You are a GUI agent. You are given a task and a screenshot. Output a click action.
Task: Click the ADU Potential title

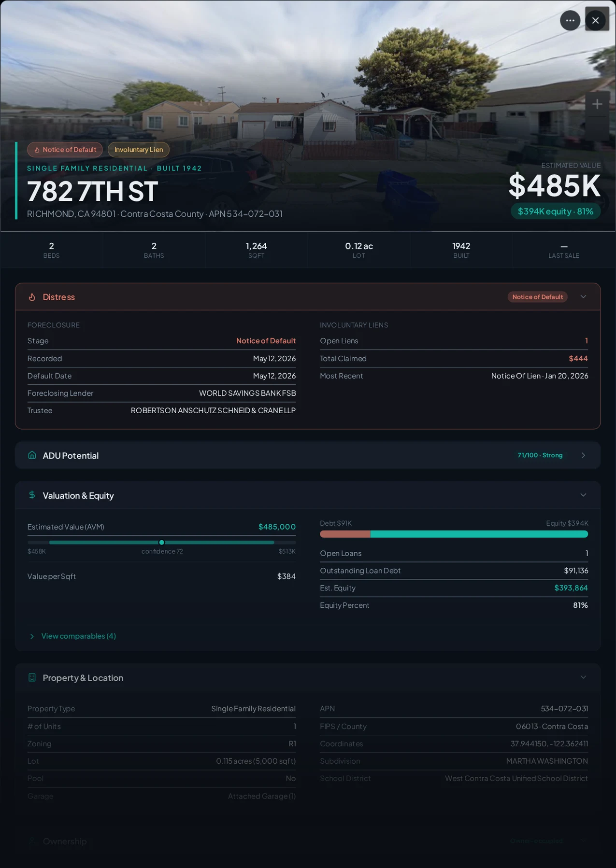(x=71, y=455)
